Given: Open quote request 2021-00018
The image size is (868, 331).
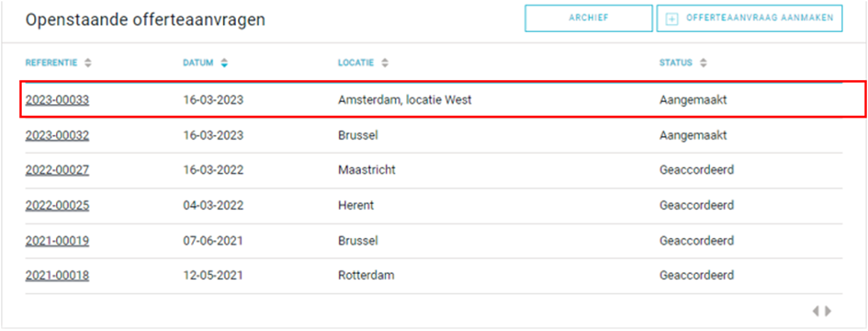Looking at the screenshot, I should tap(57, 276).
